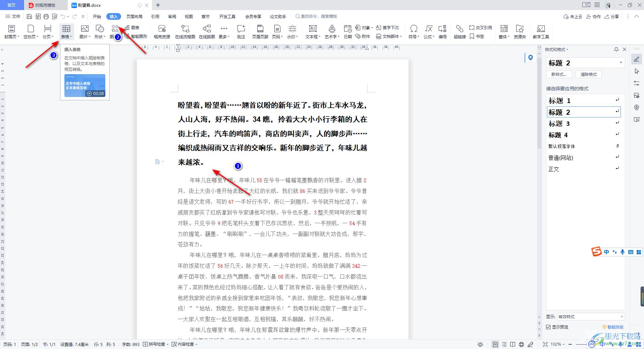Open online flowchart (在线流程图)

click(x=185, y=32)
